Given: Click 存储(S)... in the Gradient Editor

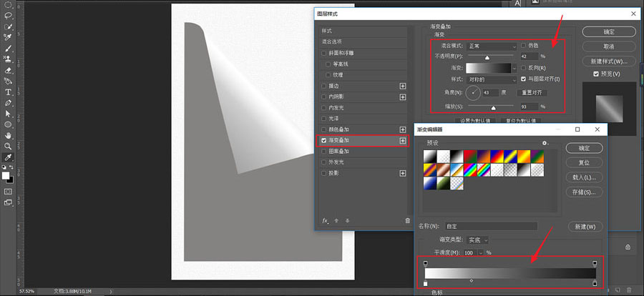Looking at the screenshot, I should 584,192.
